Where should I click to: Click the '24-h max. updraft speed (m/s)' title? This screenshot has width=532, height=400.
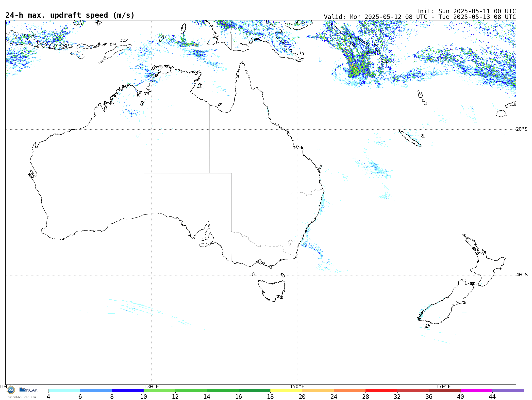click(70, 15)
